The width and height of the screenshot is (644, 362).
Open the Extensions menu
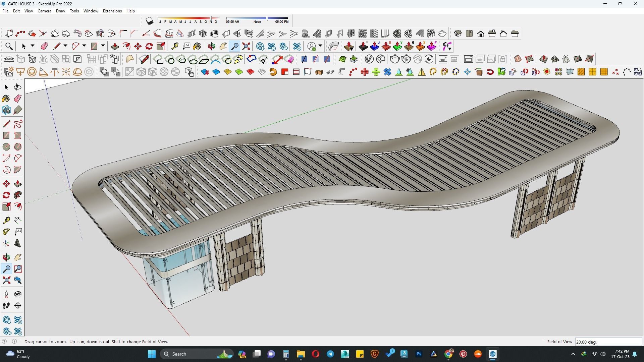112,11
